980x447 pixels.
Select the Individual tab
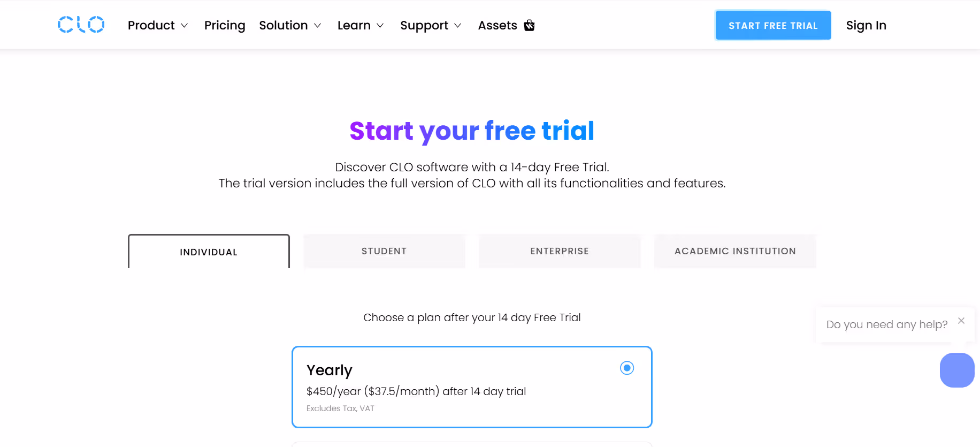pos(209,252)
